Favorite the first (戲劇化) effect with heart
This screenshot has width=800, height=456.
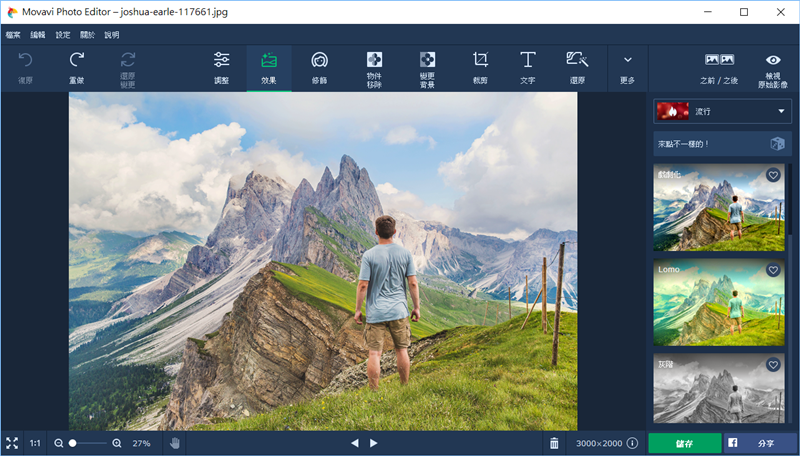(773, 175)
